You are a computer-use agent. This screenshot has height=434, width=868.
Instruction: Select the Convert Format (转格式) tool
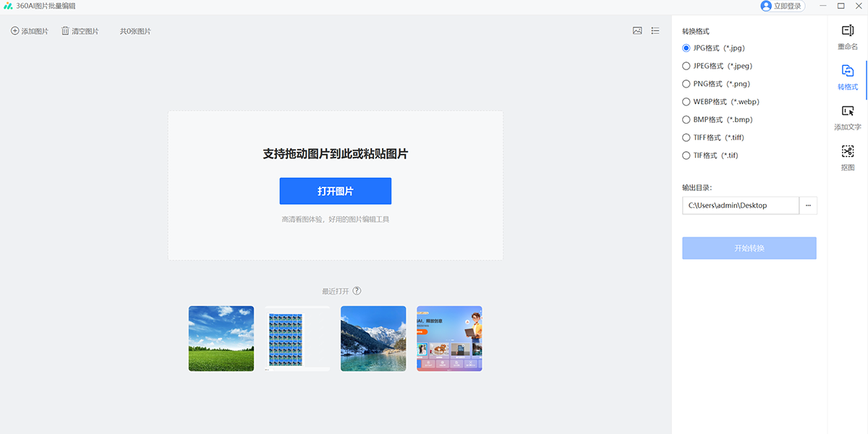click(x=847, y=77)
